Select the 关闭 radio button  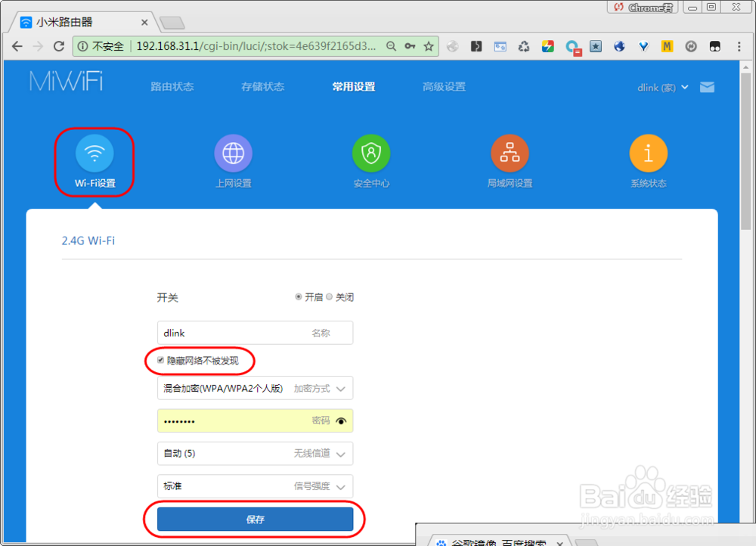[x=330, y=296]
